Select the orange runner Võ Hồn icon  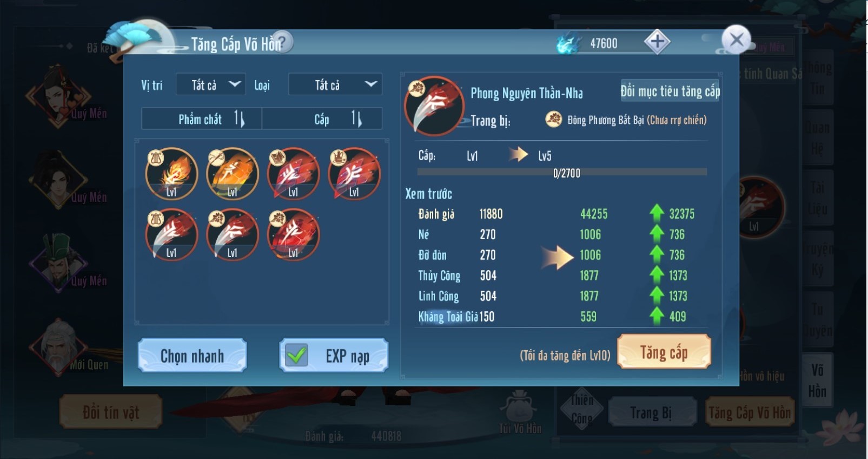233,174
